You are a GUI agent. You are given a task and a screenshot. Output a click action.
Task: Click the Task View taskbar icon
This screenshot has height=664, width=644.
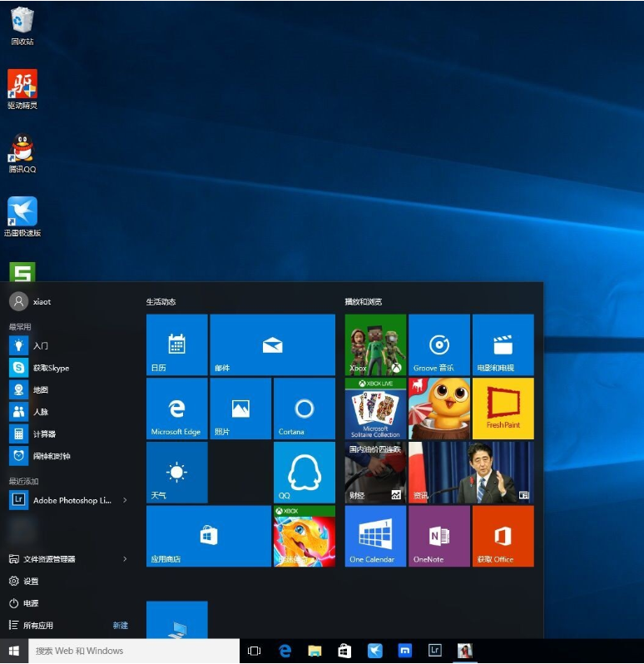(x=255, y=651)
